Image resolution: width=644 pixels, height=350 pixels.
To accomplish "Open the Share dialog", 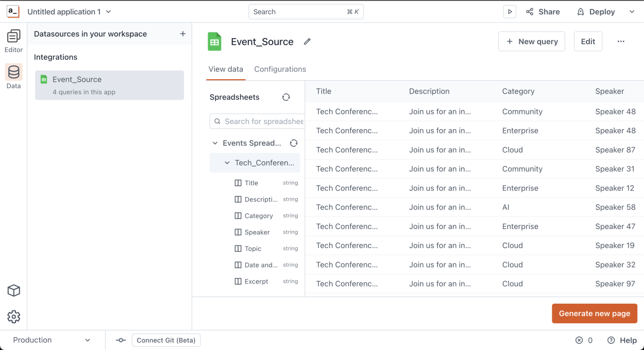I will (543, 11).
